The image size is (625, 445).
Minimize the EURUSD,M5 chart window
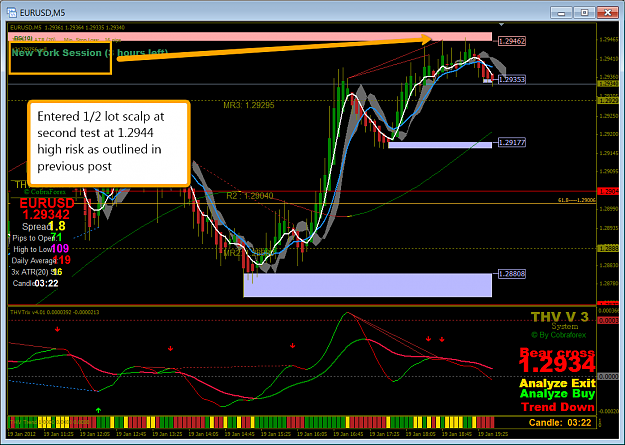tap(561, 12)
